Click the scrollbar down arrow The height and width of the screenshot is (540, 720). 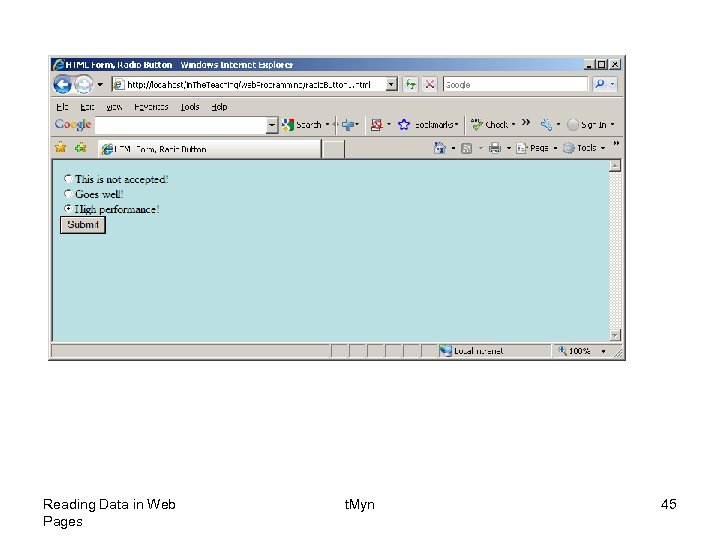(615, 335)
